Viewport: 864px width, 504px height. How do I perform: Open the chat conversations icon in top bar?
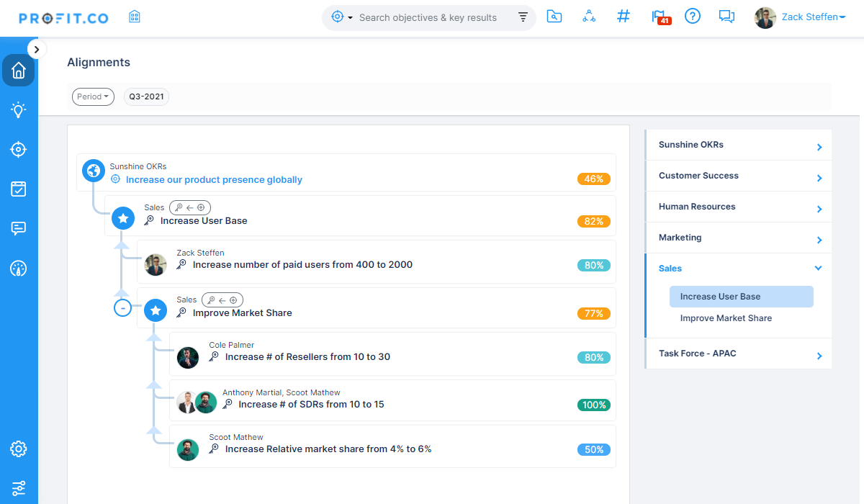[726, 16]
